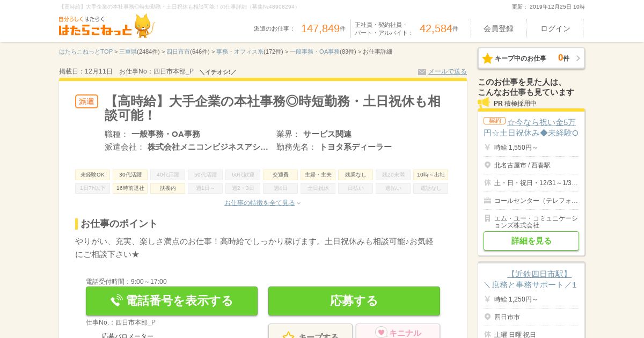The height and width of the screenshot is (338, 644).
Task: Click the yen icon beside 時給 1,550円～
Action: click(x=487, y=148)
